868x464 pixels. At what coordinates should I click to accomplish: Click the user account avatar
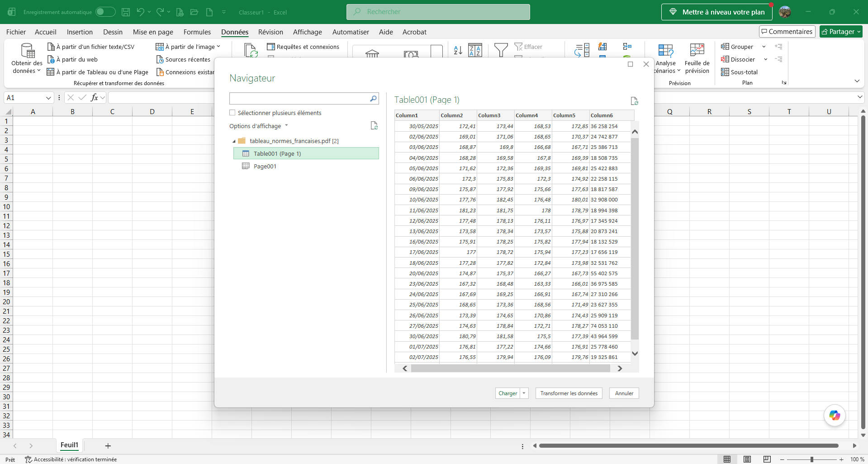[785, 12]
